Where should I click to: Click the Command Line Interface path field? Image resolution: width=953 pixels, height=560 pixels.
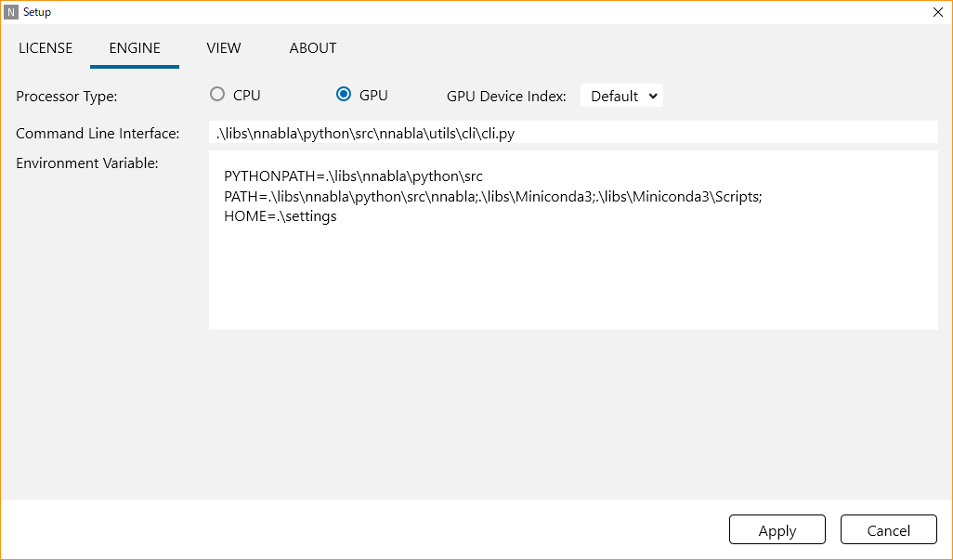pyautogui.click(x=573, y=133)
